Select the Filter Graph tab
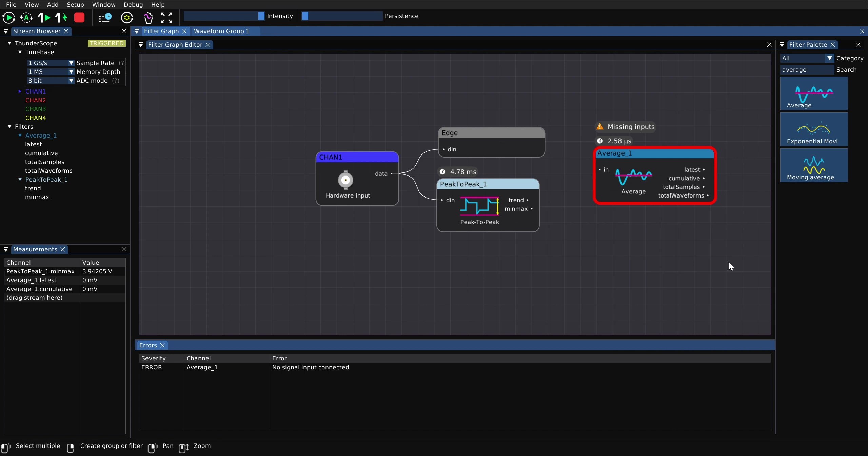868x456 pixels. click(x=161, y=31)
